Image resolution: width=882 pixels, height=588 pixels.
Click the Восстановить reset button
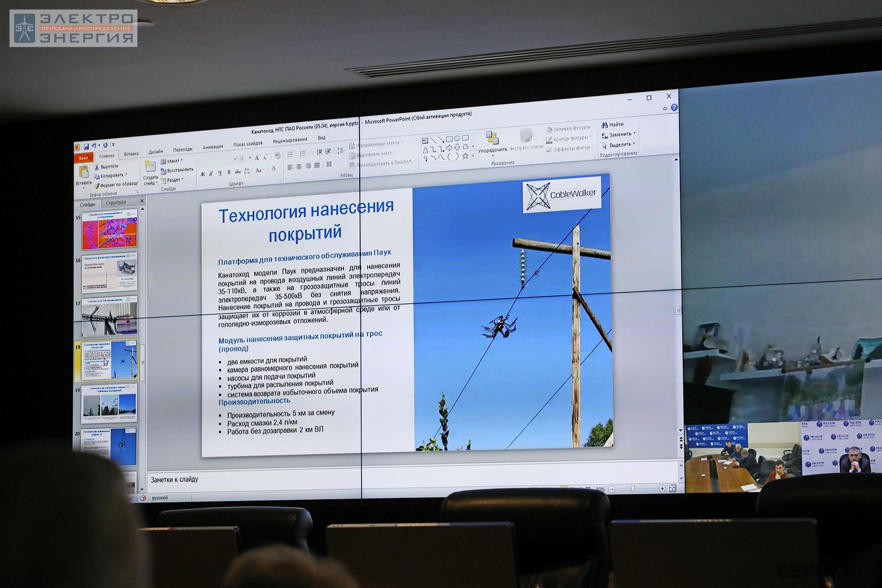[177, 170]
